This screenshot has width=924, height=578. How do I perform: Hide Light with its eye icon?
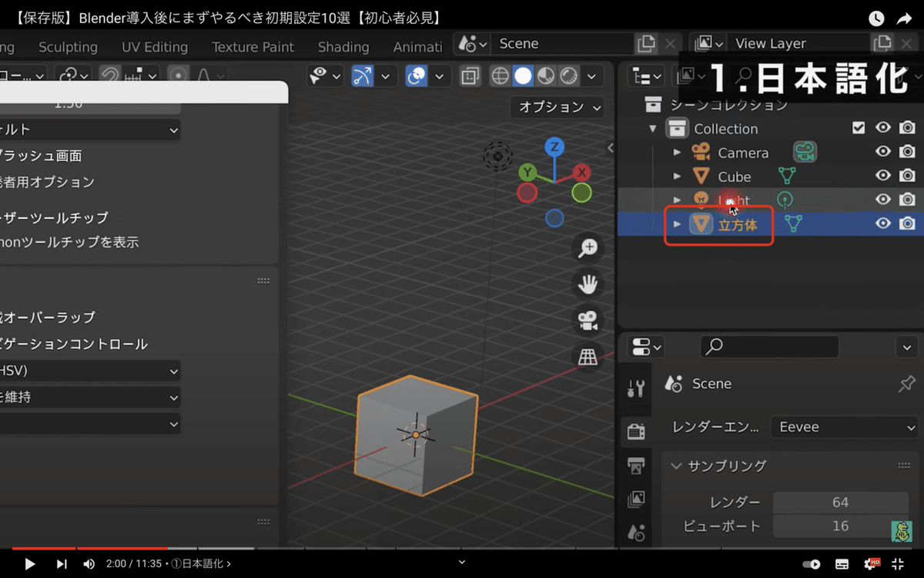pyautogui.click(x=883, y=200)
